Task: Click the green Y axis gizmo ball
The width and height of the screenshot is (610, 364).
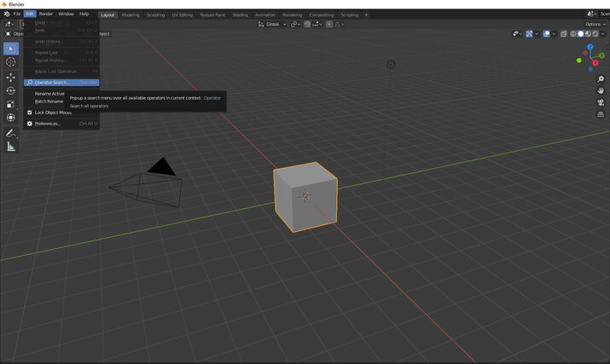Action: click(601, 55)
